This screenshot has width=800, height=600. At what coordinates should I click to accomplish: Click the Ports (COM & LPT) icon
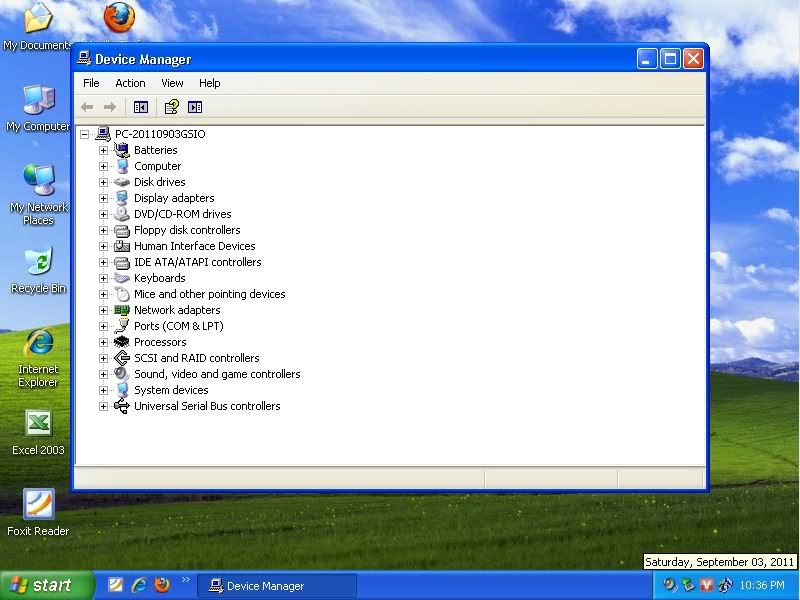pos(122,326)
